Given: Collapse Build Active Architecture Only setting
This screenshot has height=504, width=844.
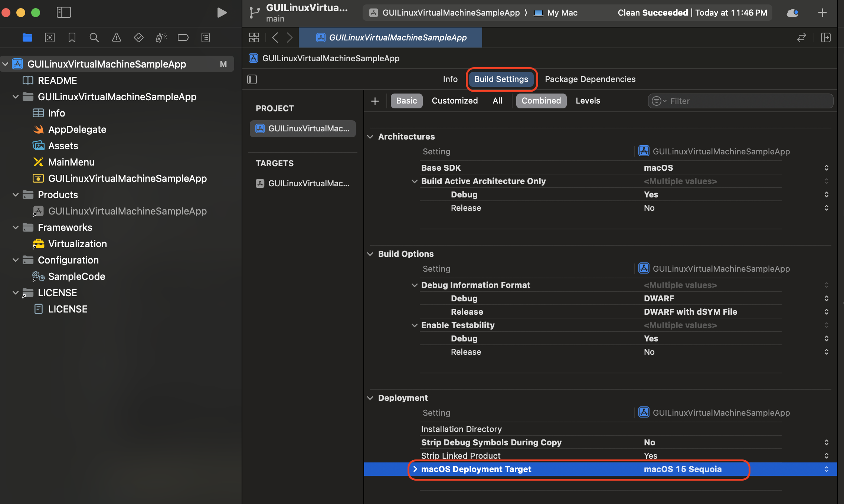Looking at the screenshot, I should tap(415, 181).
